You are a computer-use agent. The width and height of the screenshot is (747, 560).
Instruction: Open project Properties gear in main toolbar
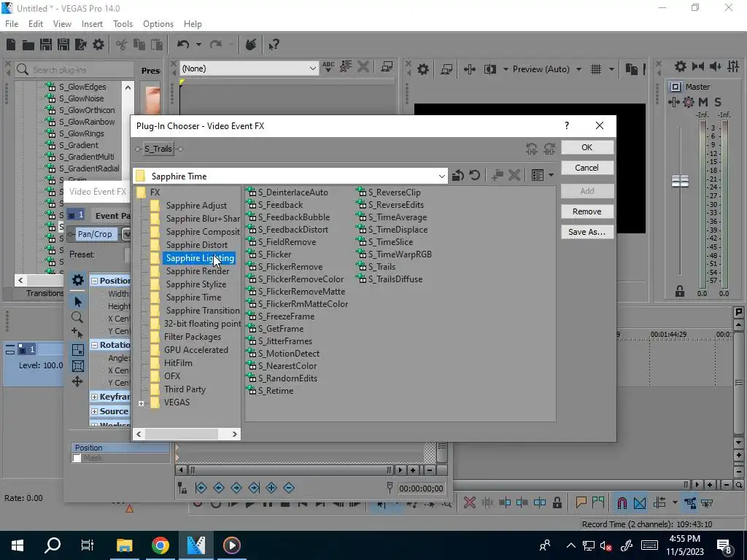tap(98, 44)
